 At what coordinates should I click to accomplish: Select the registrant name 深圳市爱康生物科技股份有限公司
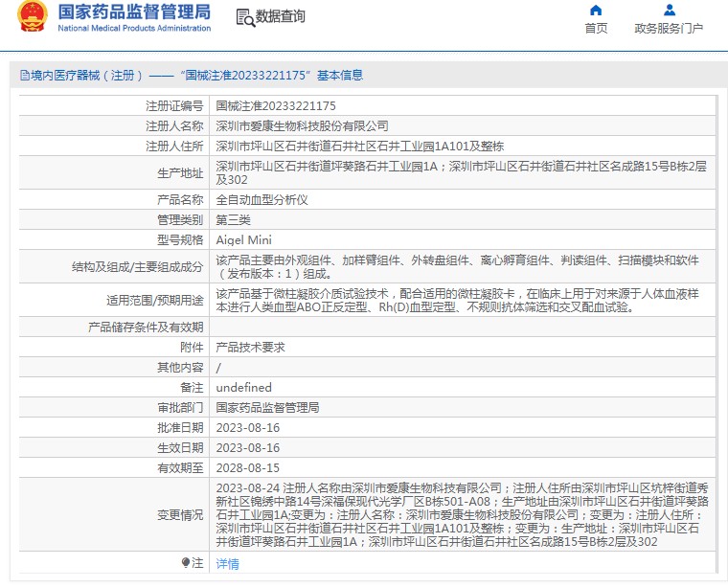[302, 126]
